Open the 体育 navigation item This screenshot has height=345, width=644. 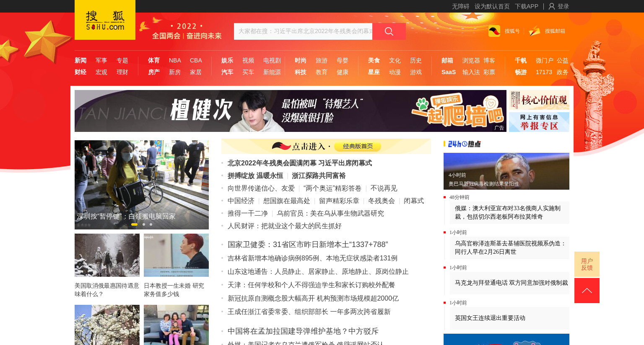pyautogui.click(x=154, y=60)
